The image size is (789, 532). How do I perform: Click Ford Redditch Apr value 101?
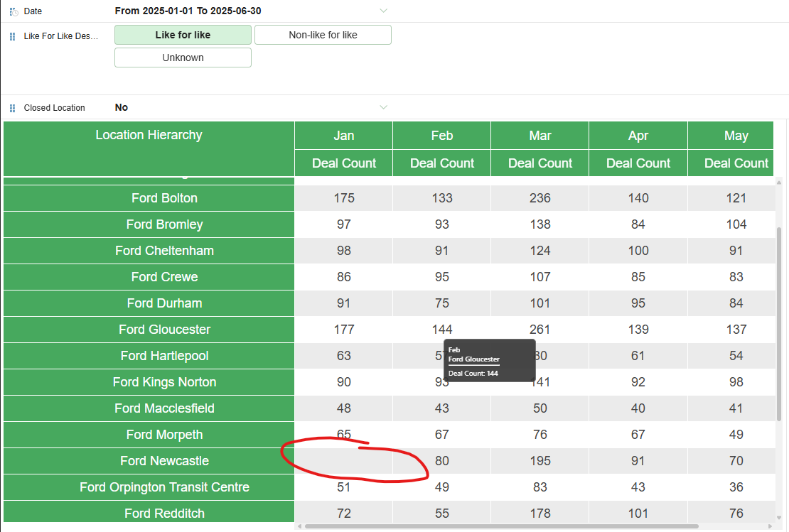click(x=638, y=512)
